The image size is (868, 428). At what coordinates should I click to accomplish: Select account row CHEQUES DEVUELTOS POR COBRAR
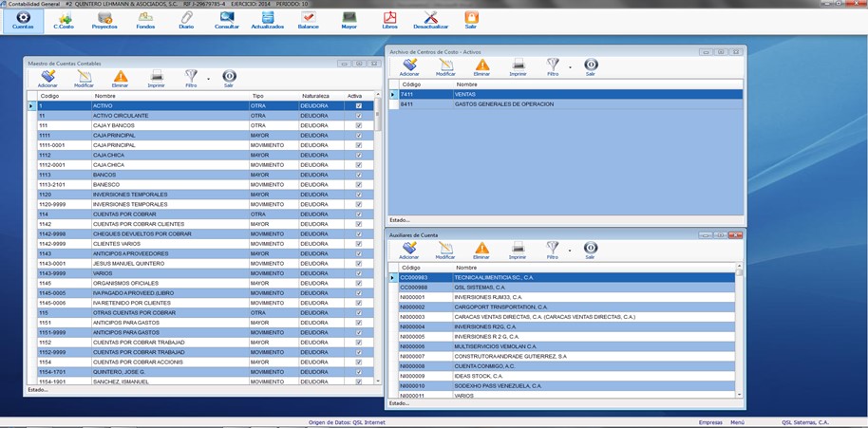pos(201,233)
